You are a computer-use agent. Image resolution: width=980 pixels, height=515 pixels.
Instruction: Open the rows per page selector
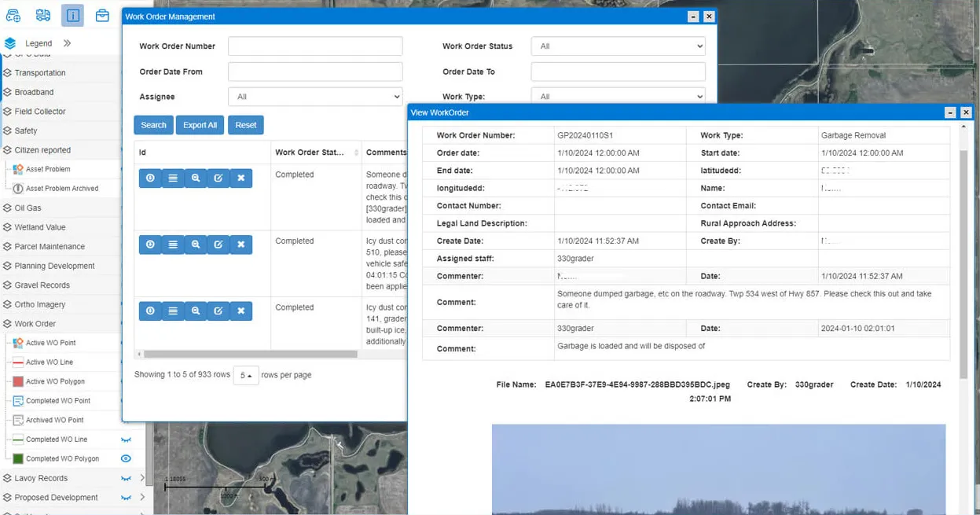[x=246, y=376]
